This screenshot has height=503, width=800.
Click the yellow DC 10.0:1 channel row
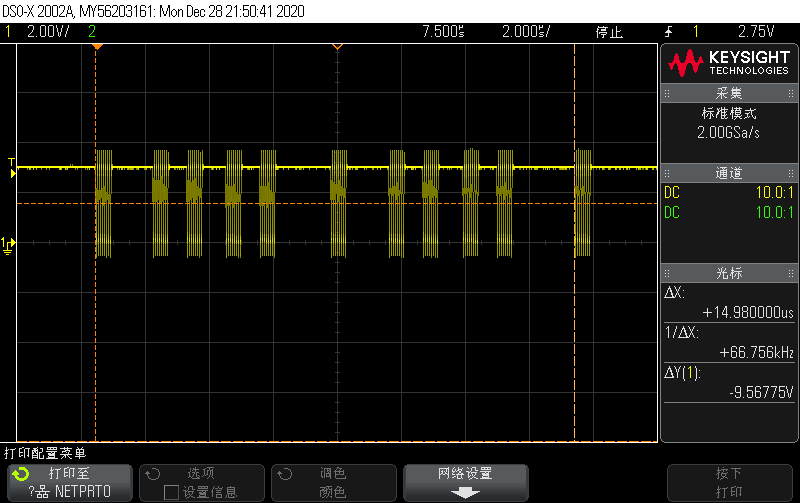coord(729,192)
